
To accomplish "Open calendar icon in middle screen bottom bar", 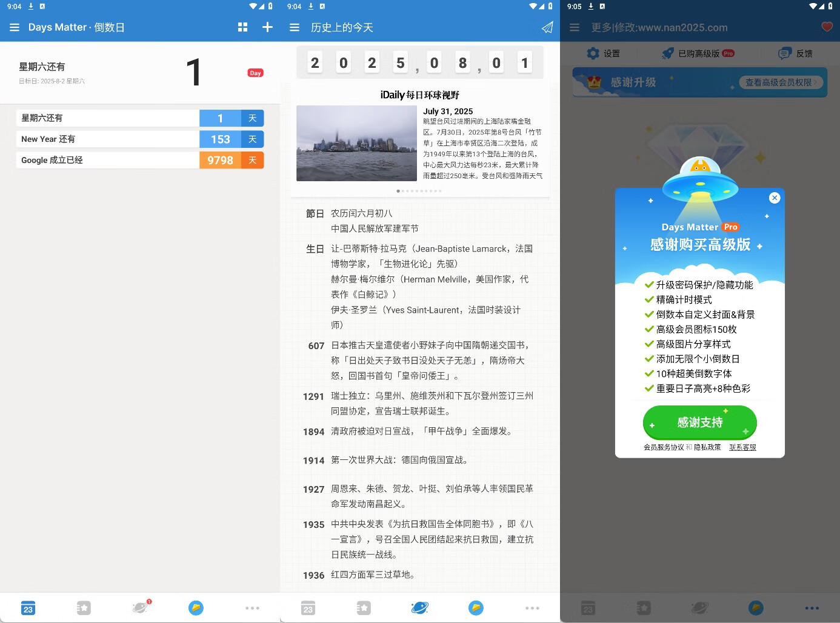I will click(308, 608).
